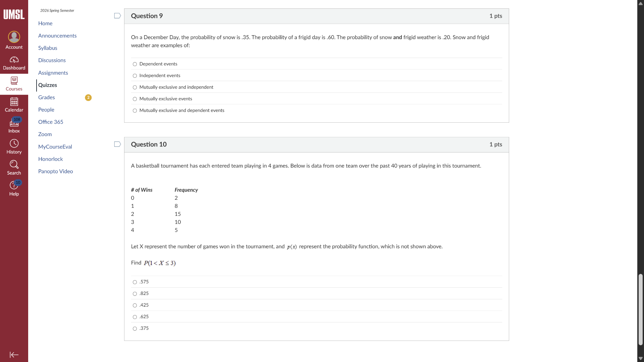Image resolution: width=644 pixels, height=362 pixels.
Task: Choose the .625 answer option
Action: click(135, 317)
